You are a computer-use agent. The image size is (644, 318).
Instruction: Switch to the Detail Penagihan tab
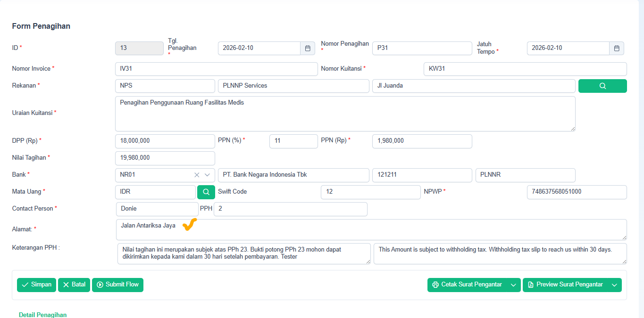coord(42,315)
